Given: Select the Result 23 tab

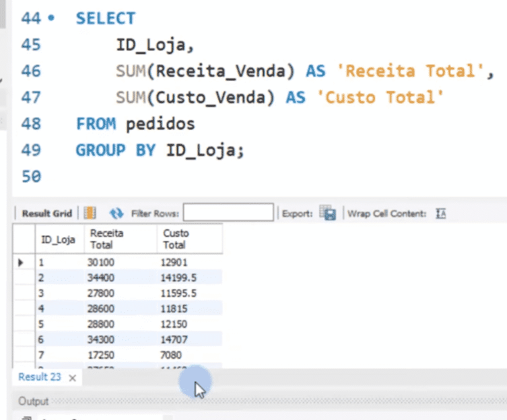Looking at the screenshot, I should click(x=40, y=377).
